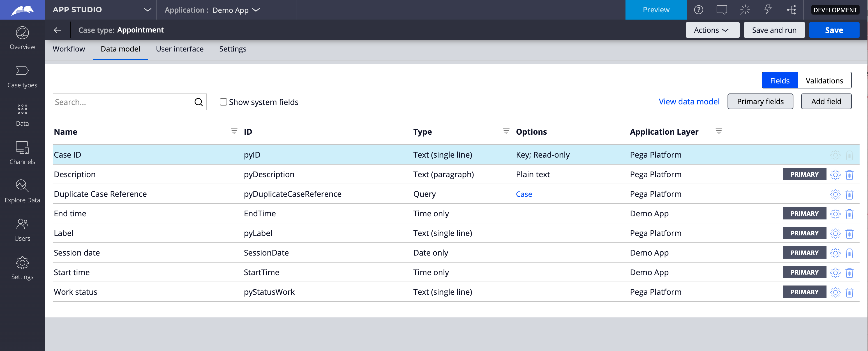Open Channels in sidebar

22,153
